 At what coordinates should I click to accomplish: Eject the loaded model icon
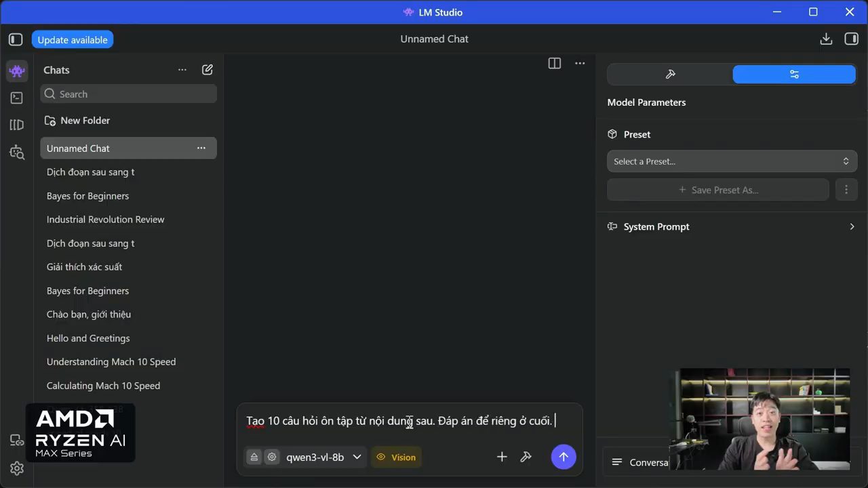coord(254,457)
